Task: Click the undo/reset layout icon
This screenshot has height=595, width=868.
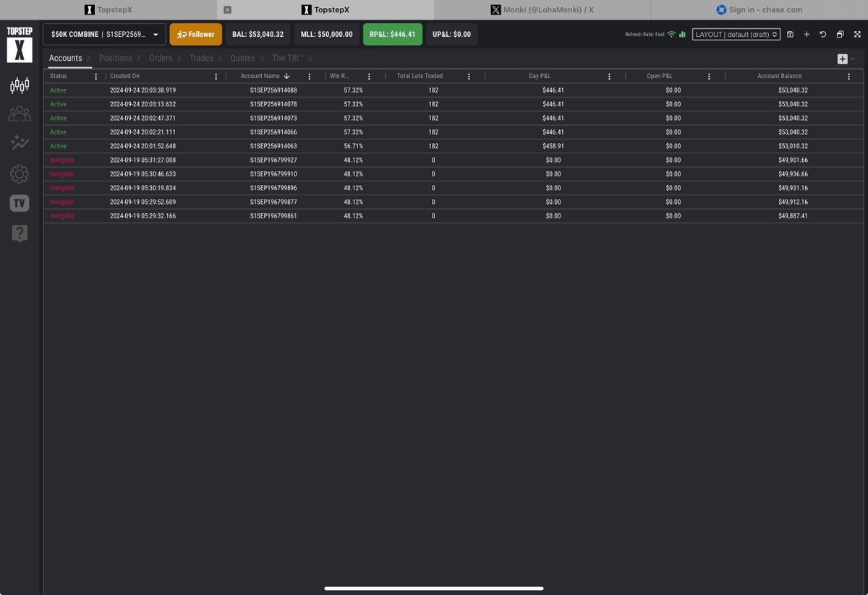Action: coord(823,34)
